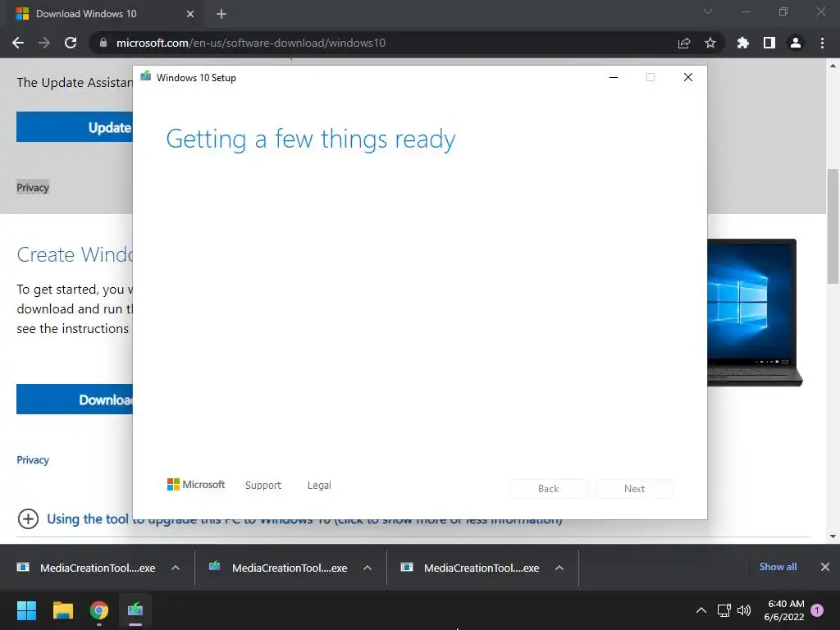Click the page scrollbar up arrow
This screenshot has height=630, width=840.
pyautogui.click(x=833, y=66)
